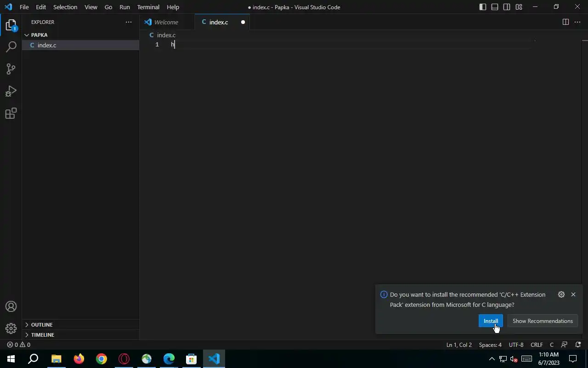Open the Accounts menu icon
Viewport: 588px width, 368px height.
[x=11, y=306]
